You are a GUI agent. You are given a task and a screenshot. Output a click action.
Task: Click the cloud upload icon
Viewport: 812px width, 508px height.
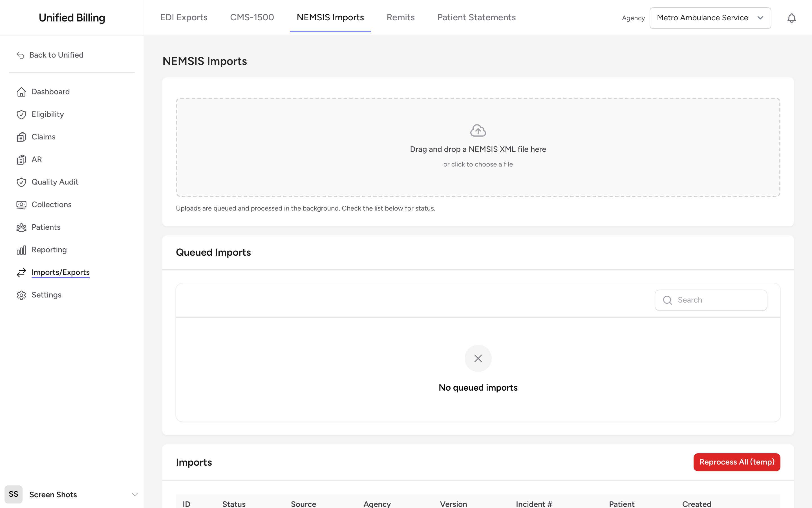(478, 130)
